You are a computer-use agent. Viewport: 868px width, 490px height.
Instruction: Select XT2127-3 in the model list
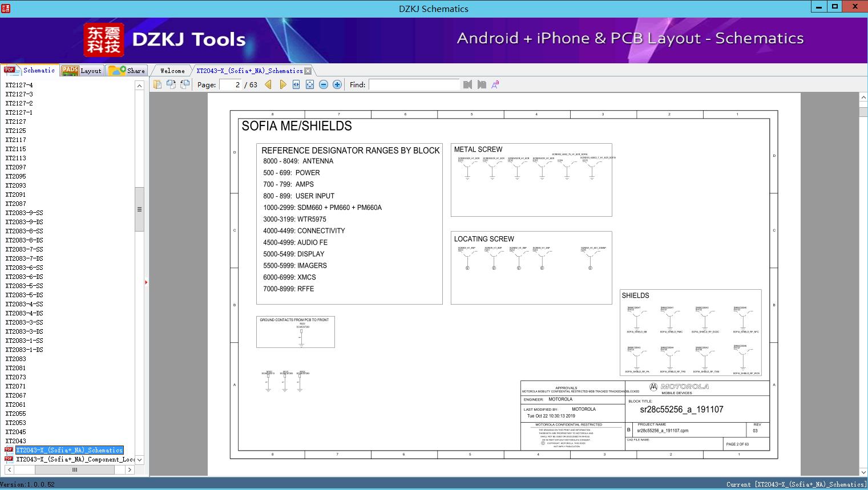click(x=19, y=94)
